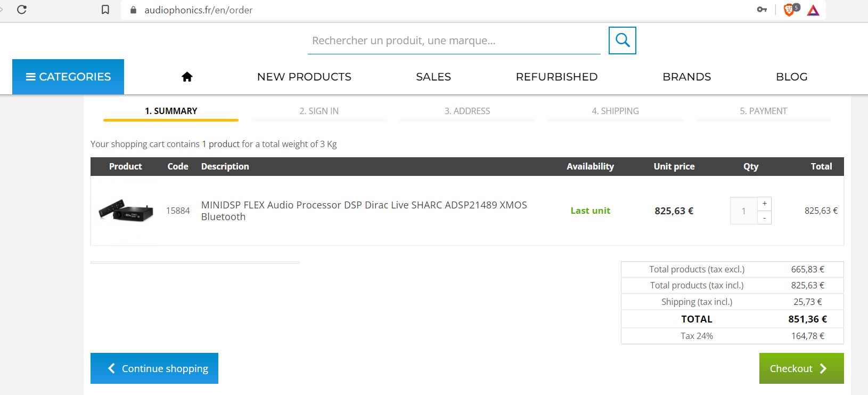Click the Description column header

click(225, 166)
